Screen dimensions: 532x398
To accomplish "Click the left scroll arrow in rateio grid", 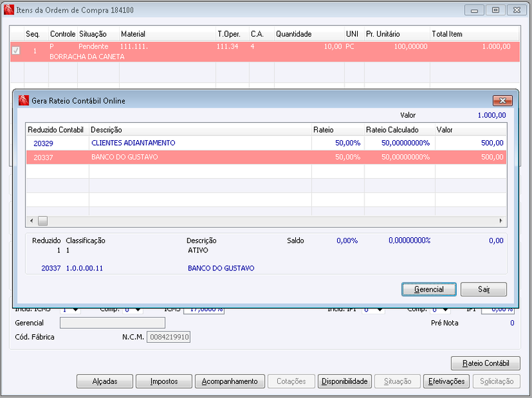I will pos(31,221).
